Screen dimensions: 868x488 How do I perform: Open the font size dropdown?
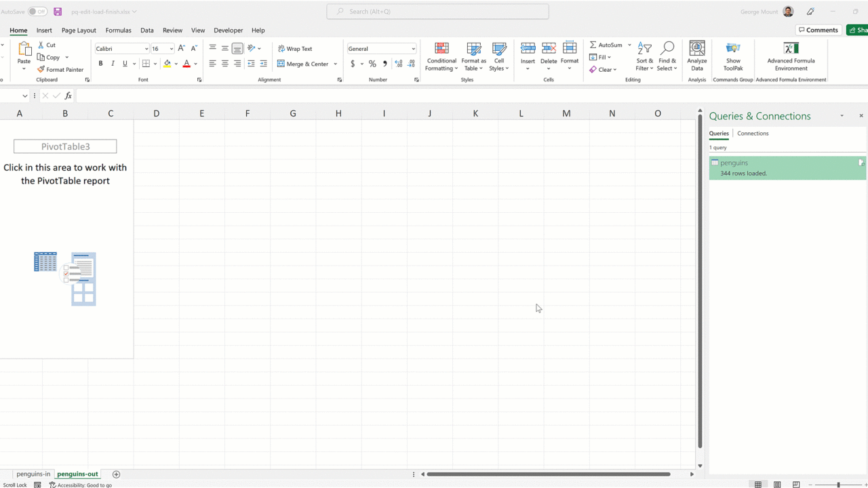(x=171, y=49)
